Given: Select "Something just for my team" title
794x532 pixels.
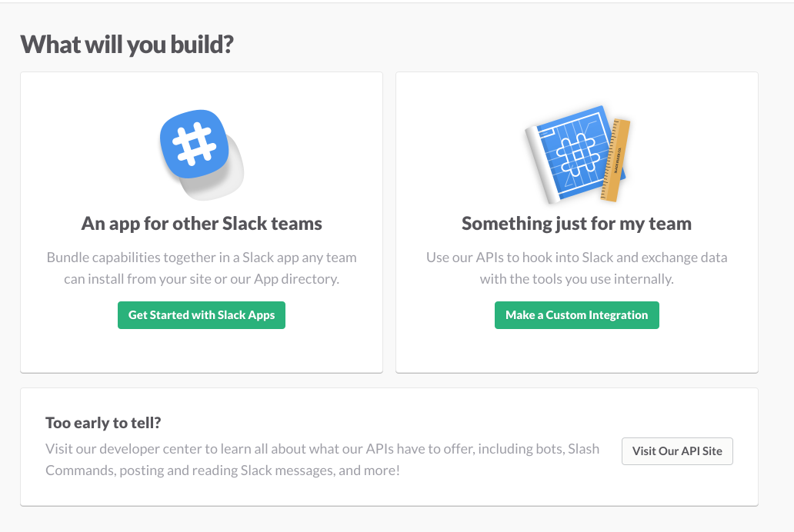Looking at the screenshot, I should pos(576,224).
